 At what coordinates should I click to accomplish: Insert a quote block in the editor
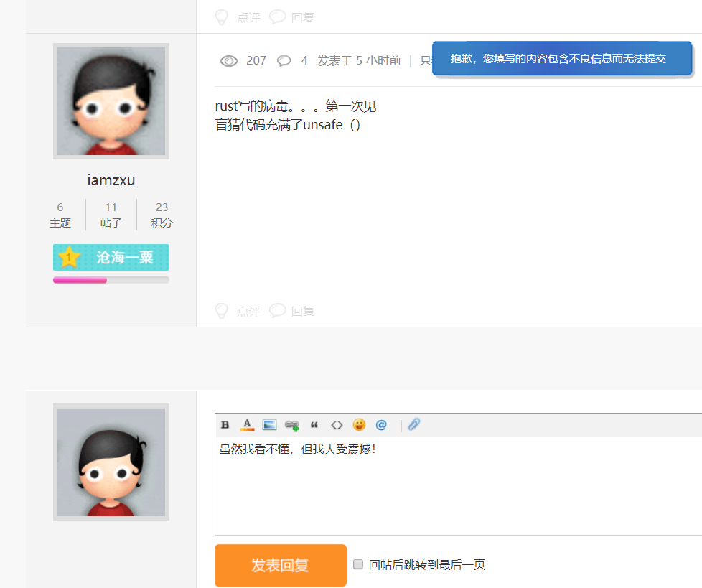click(314, 424)
